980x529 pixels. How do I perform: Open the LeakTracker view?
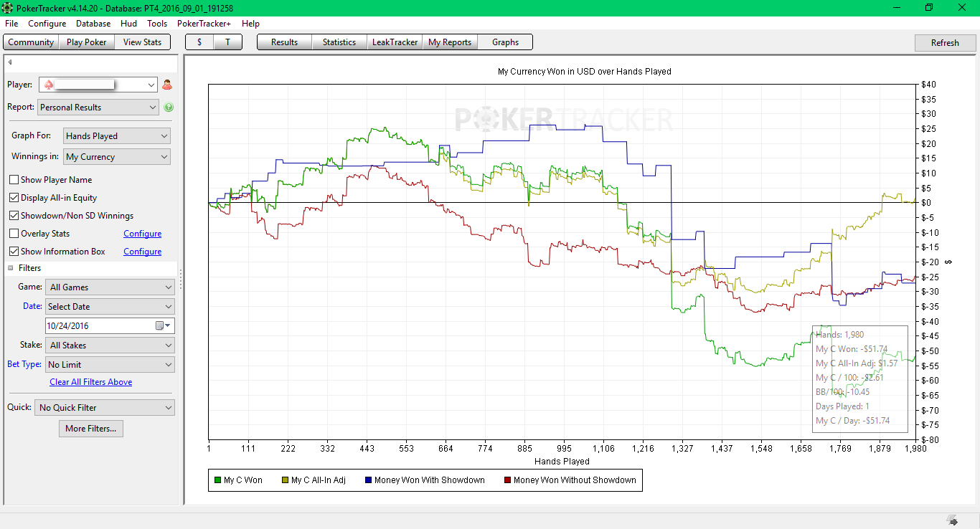tap(395, 42)
